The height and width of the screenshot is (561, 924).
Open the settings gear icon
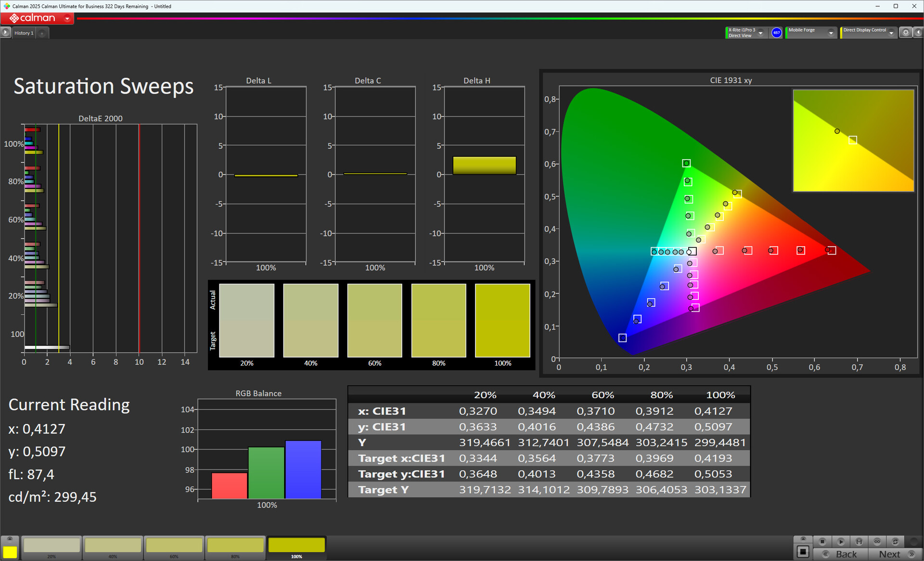click(906, 33)
